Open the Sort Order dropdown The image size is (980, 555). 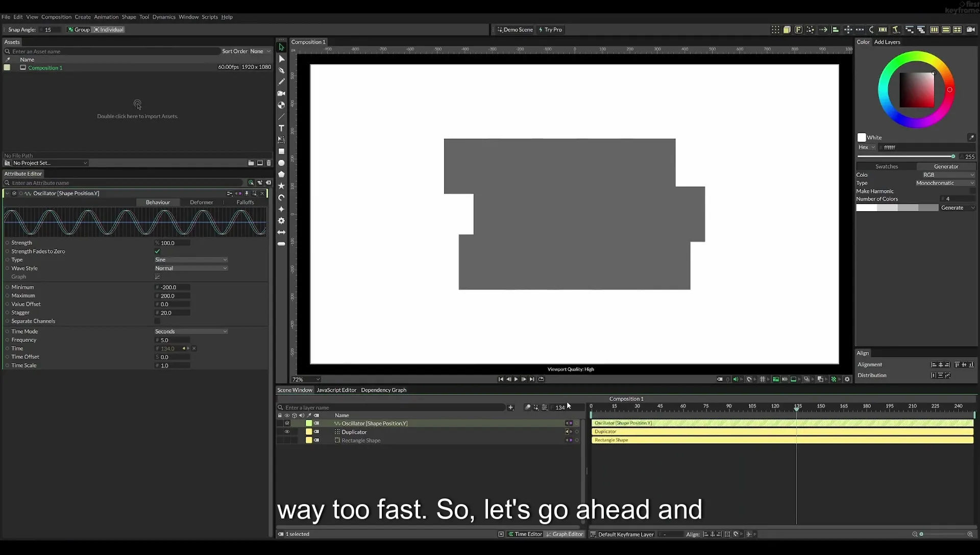click(260, 52)
